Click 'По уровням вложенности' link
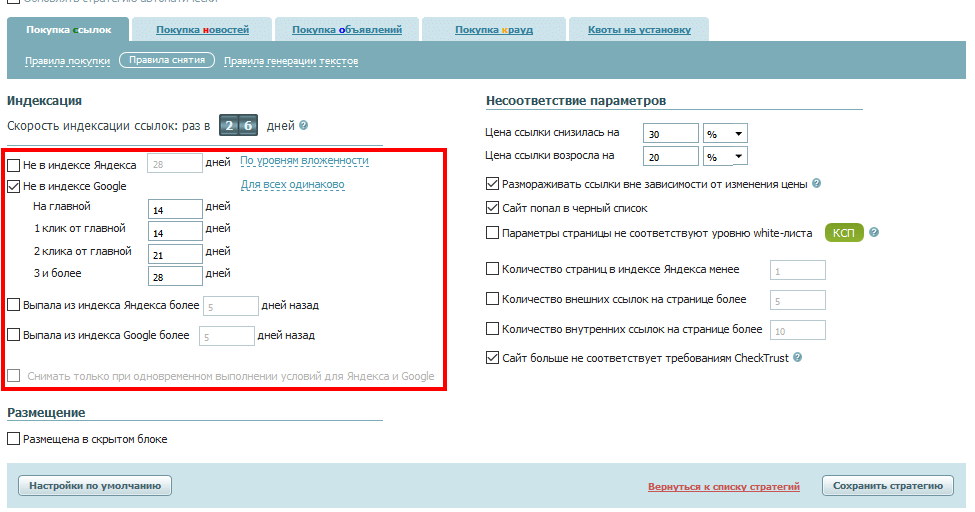The height and width of the screenshot is (512, 975). tap(304, 161)
